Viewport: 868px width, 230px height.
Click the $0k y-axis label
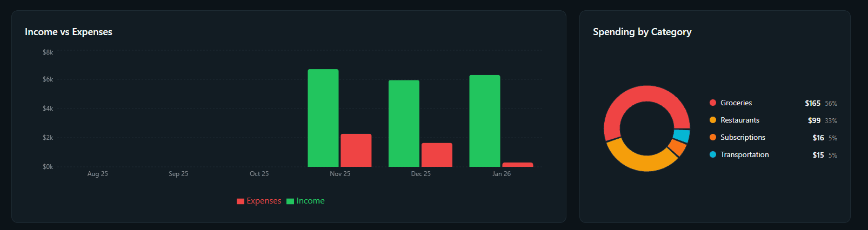pyautogui.click(x=48, y=167)
